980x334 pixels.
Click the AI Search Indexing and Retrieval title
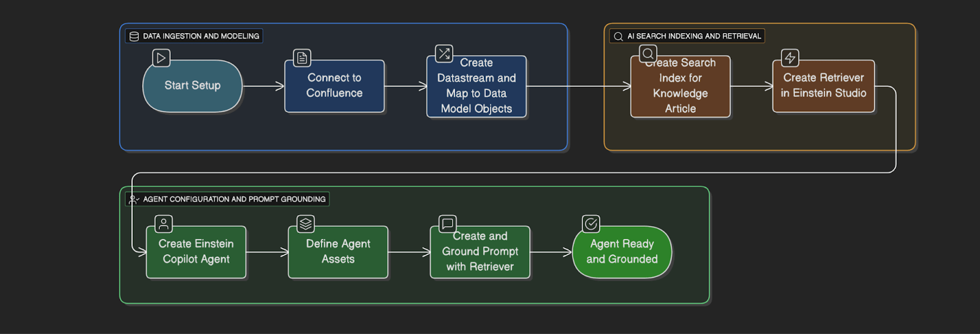[694, 36]
